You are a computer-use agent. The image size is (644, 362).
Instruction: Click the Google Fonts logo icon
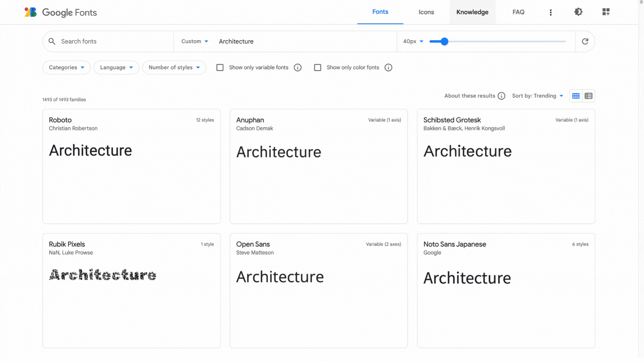pyautogui.click(x=31, y=12)
